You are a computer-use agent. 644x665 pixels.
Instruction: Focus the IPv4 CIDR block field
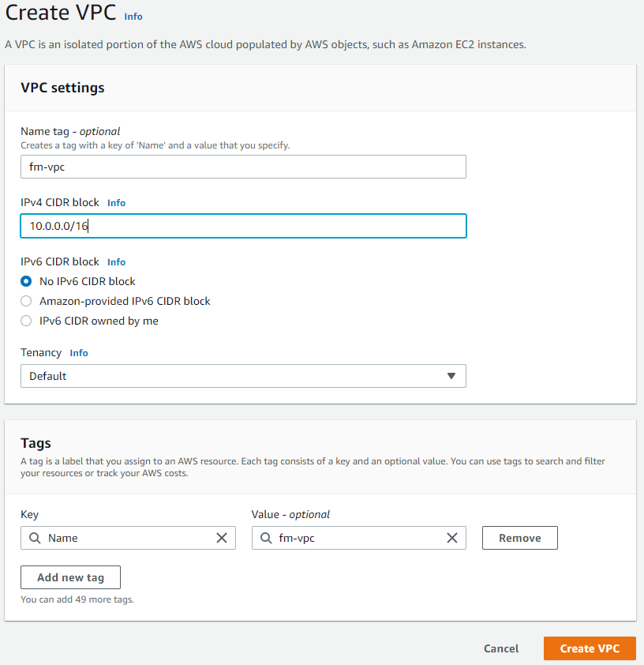point(243,226)
